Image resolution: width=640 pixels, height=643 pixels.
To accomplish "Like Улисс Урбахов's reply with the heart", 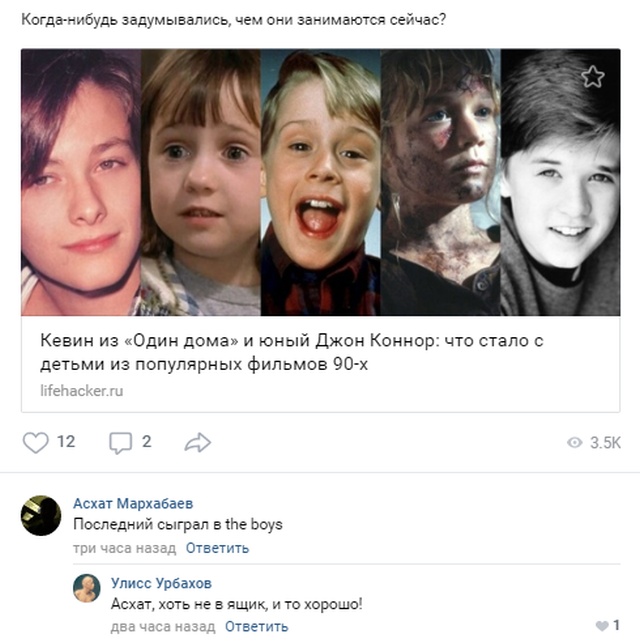I will [x=600, y=626].
